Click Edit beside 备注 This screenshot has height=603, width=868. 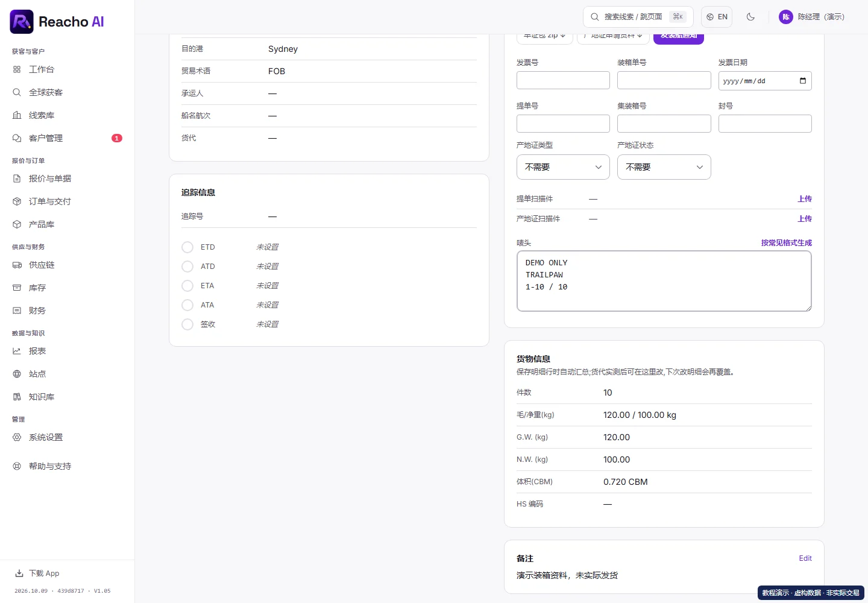coord(805,558)
